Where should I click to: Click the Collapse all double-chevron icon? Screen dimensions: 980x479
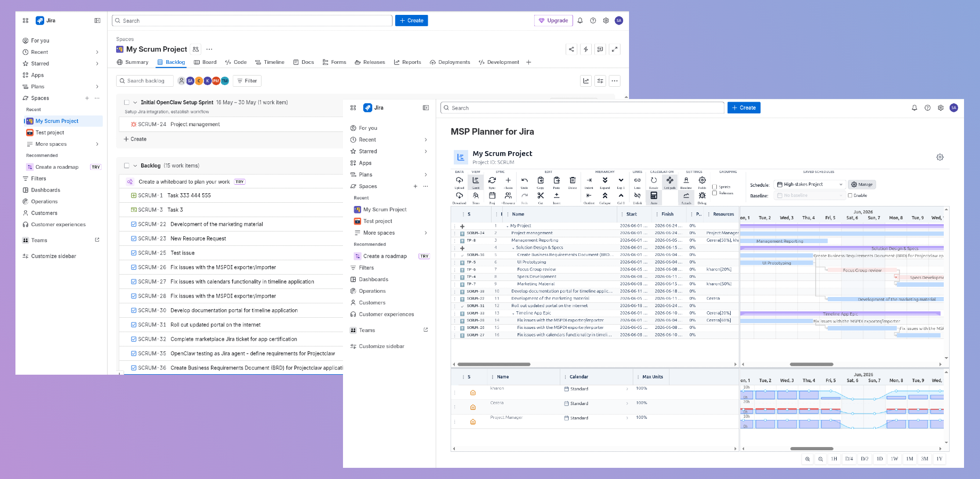pyautogui.click(x=605, y=196)
